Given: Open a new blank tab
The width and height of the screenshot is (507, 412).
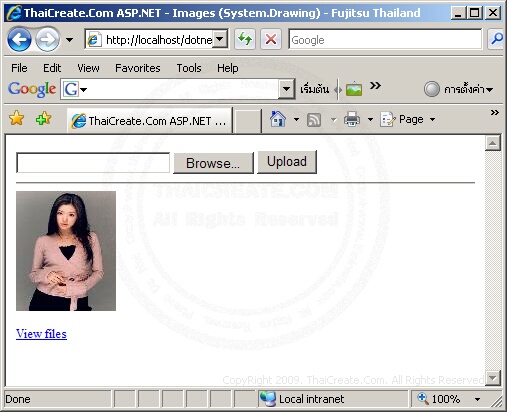Looking at the screenshot, I should coord(247,121).
